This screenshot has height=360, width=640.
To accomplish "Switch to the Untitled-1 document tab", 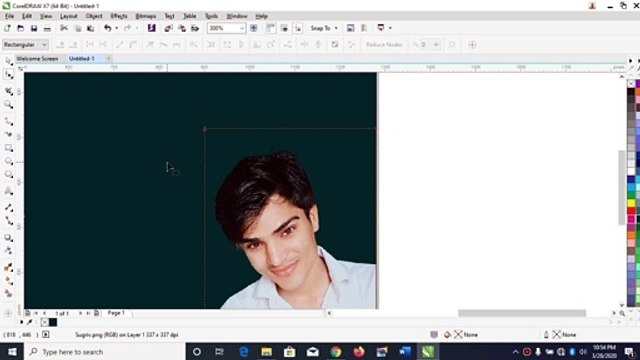I will pos(82,59).
